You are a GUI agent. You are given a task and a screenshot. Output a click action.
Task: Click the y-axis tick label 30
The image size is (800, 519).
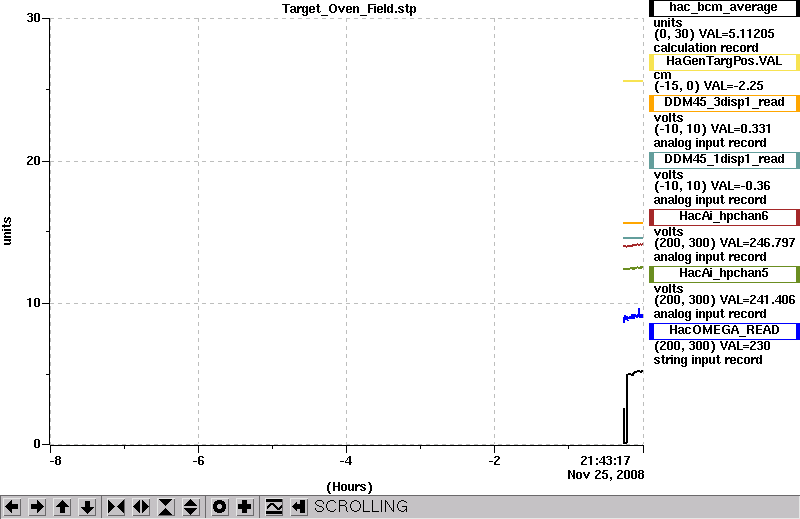(34, 18)
